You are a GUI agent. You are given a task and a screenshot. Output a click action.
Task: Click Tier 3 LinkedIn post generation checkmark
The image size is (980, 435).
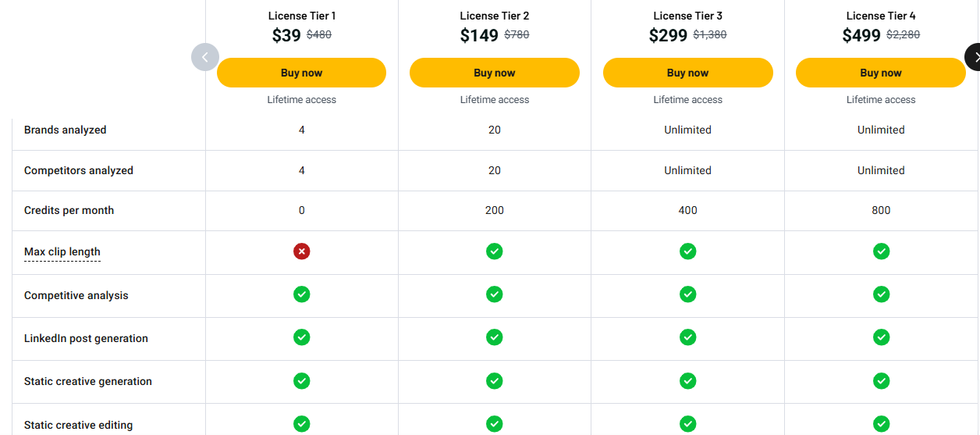(687, 337)
